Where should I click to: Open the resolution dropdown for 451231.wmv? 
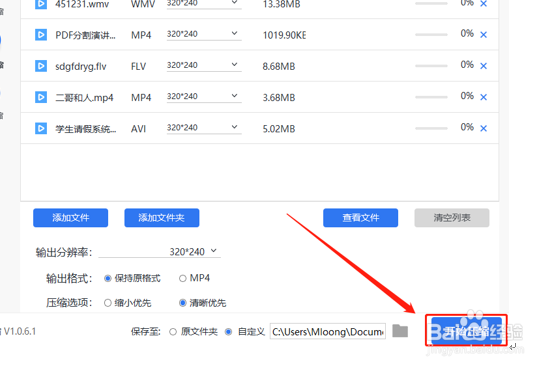(204, 4)
